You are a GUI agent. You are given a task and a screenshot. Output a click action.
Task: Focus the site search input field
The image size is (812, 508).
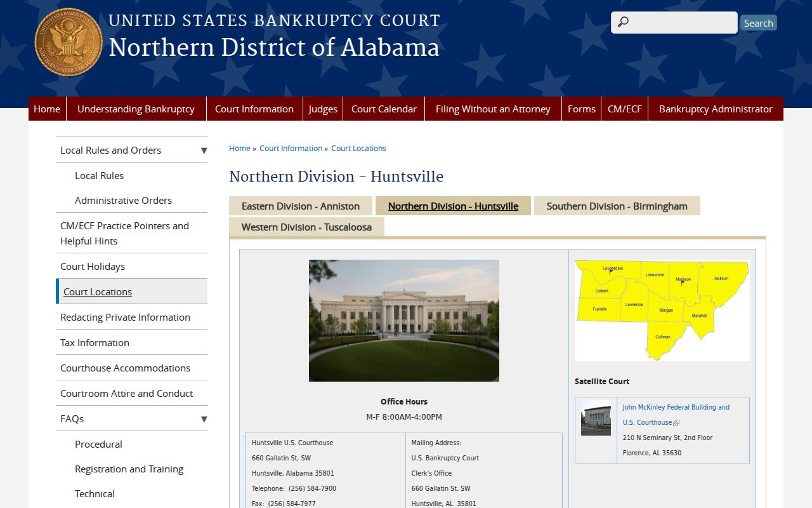point(674,22)
